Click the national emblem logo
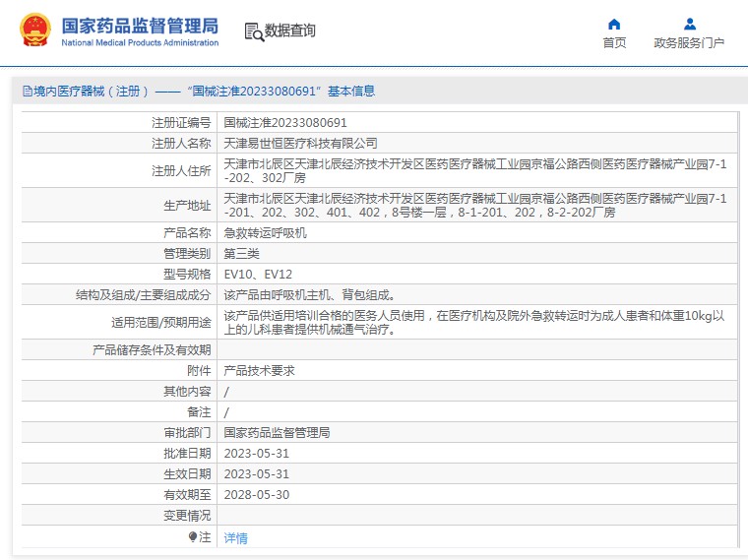The image size is (748, 560). (x=33, y=31)
